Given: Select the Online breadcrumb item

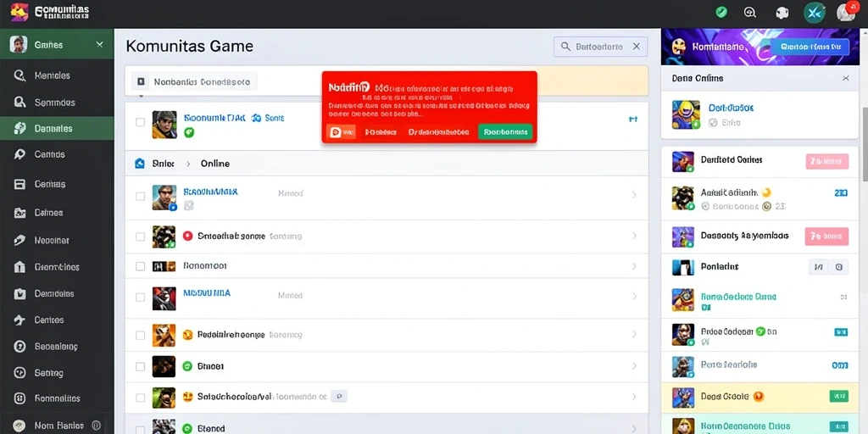Looking at the screenshot, I should click(x=214, y=164).
